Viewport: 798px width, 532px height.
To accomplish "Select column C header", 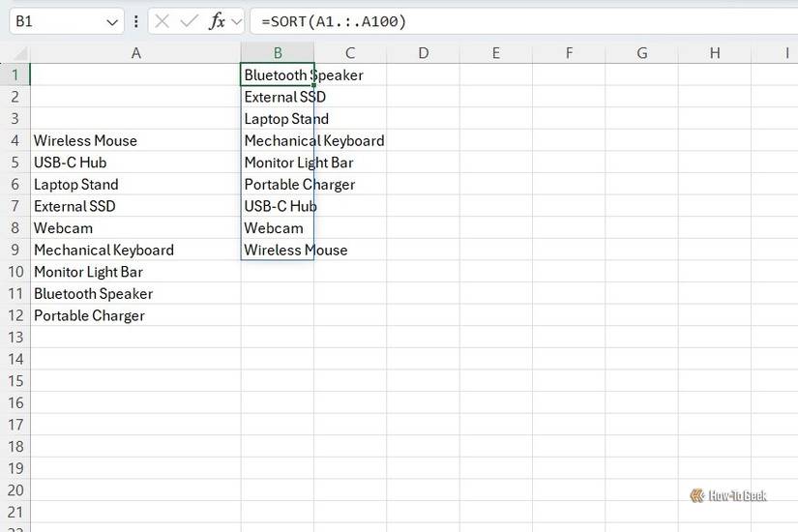I will click(x=350, y=53).
